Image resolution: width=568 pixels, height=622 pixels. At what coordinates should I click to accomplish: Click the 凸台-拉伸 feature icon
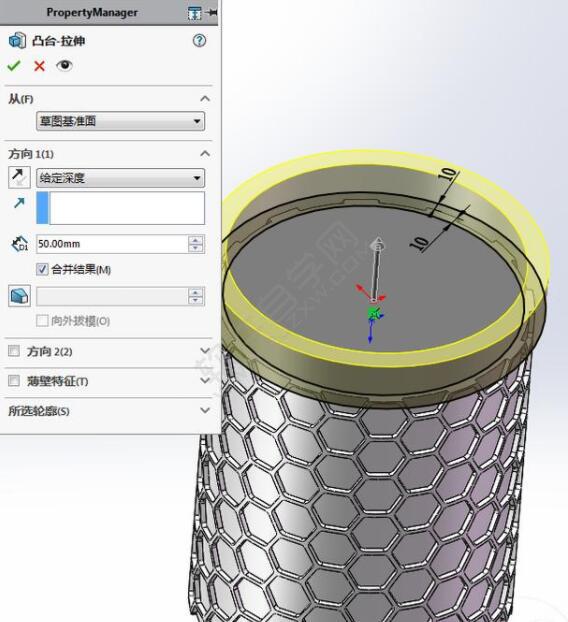coord(17,40)
